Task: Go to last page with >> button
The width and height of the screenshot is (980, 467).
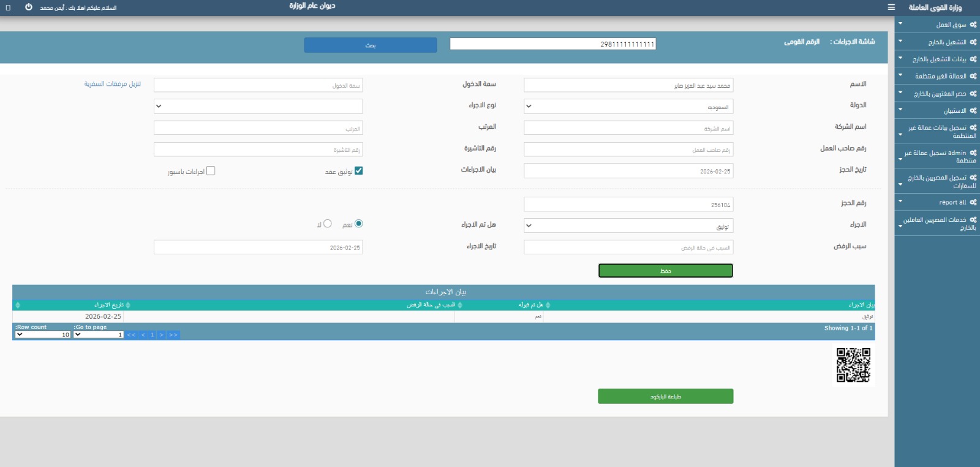Action: pyautogui.click(x=173, y=335)
